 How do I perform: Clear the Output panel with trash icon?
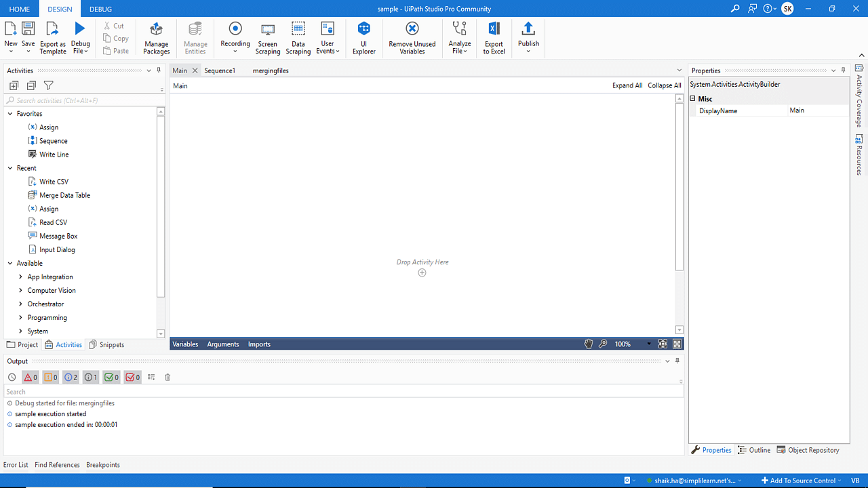[168, 378]
